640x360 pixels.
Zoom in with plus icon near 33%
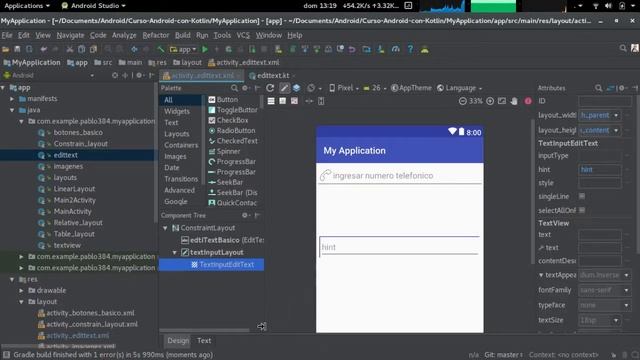(x=490, y=101)
